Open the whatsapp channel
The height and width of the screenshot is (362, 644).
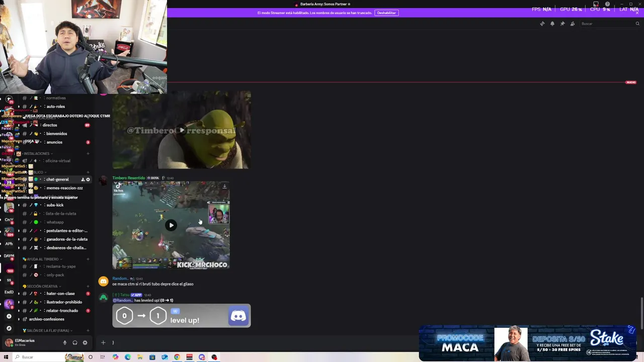click(55, 222)
